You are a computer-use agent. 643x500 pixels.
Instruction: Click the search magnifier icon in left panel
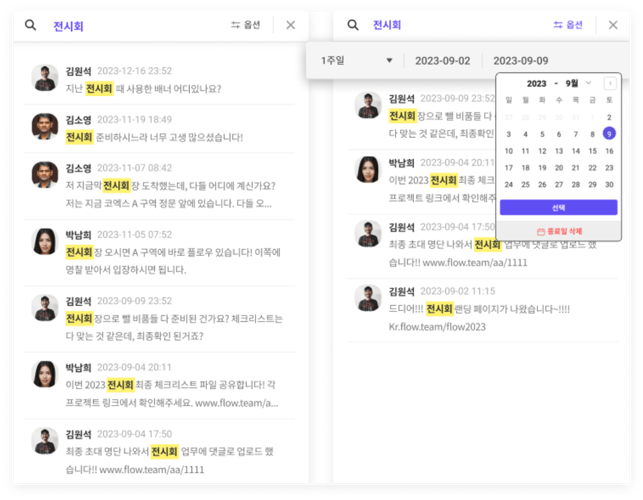point(31,25)
